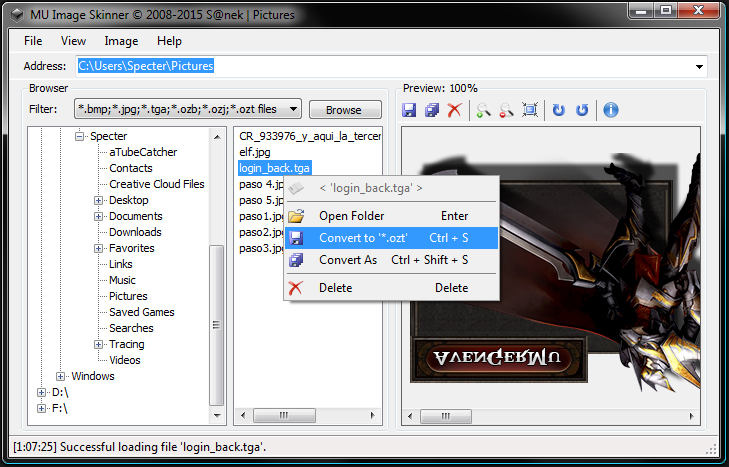729x467 pixels.
Task: Click the blue info icon in toolbar
Action: click(610, 110)
